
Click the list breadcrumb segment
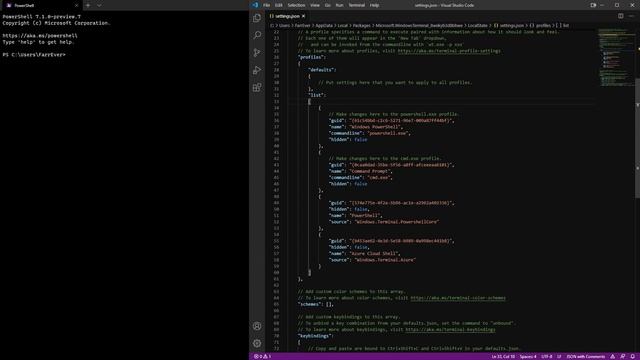(563, 25)
